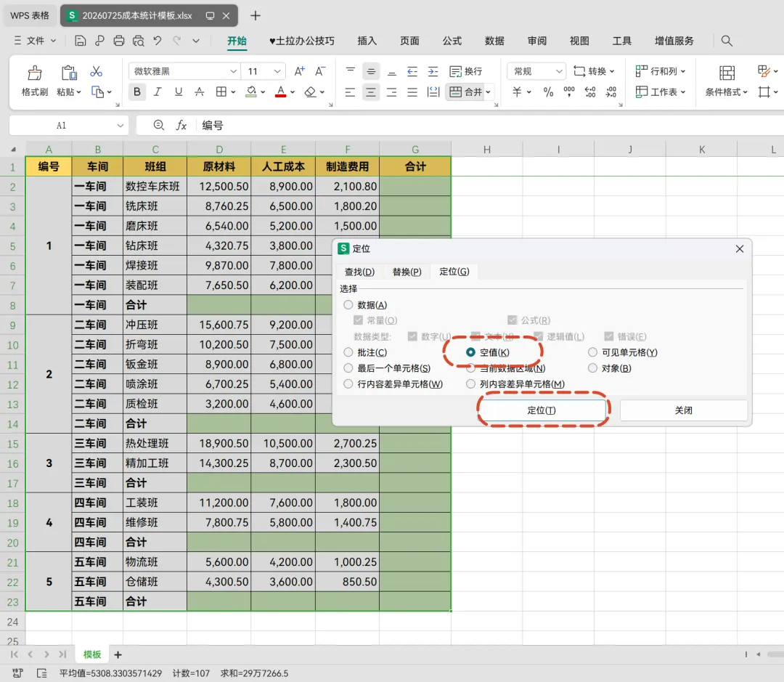The height and width of the screenshot is (682, 784).
Task: Expand the 合并 merge dropdown
Action: tap(488, 92)
